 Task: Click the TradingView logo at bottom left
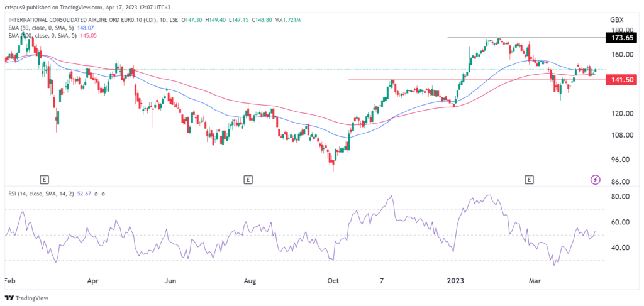[x=25, y=298]
